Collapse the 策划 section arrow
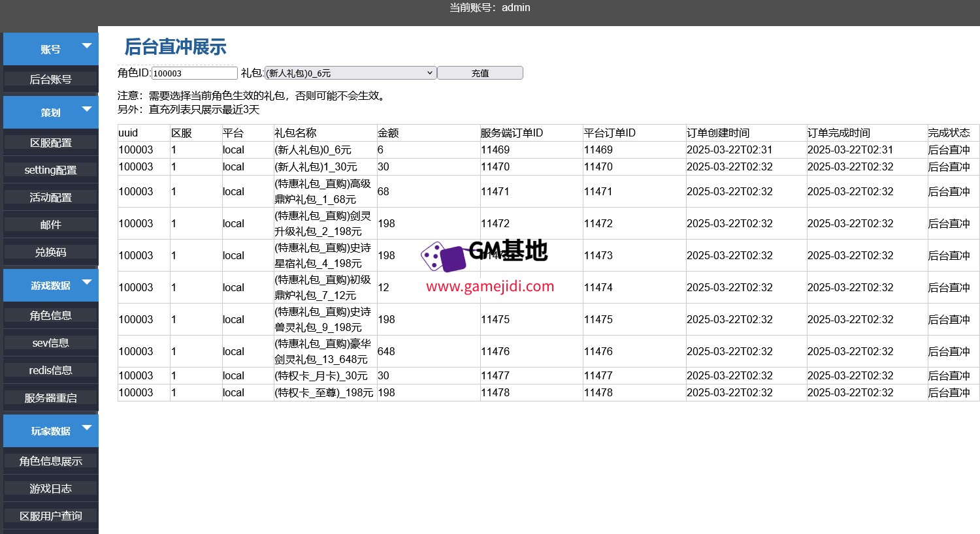The image size is (980, 534). [86, 109]
